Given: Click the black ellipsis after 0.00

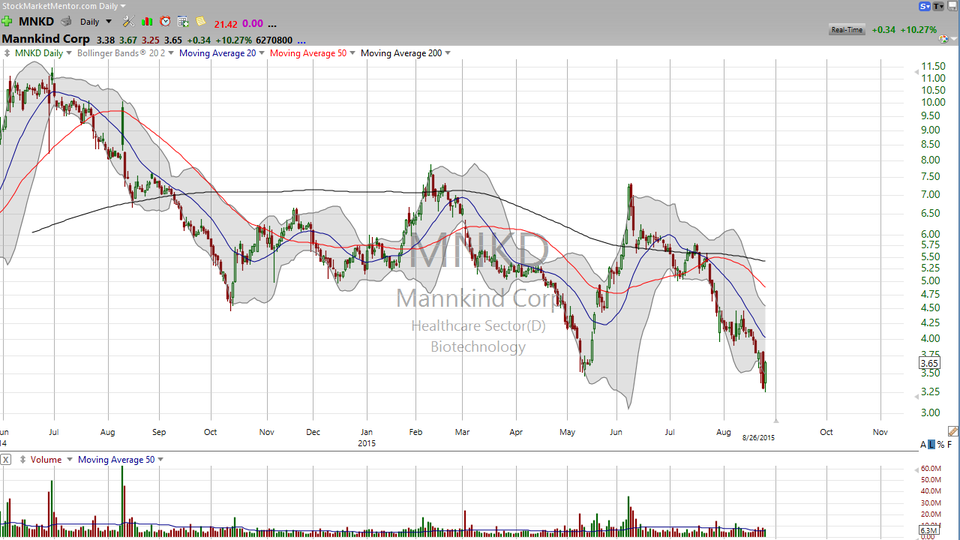Looking at the screenshot, I should coord(272,25).
